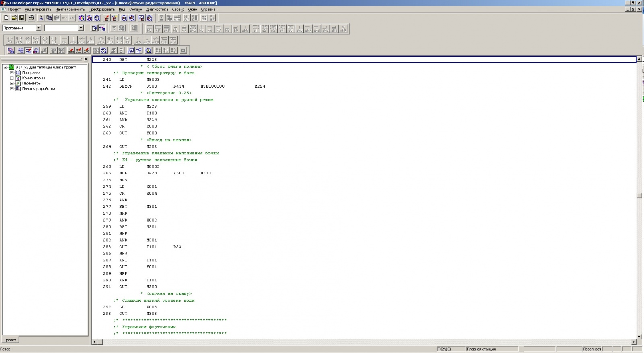
Task: Click the highlighted list-edit mode icon in bottom toolbar
Action: coord(29,51)
